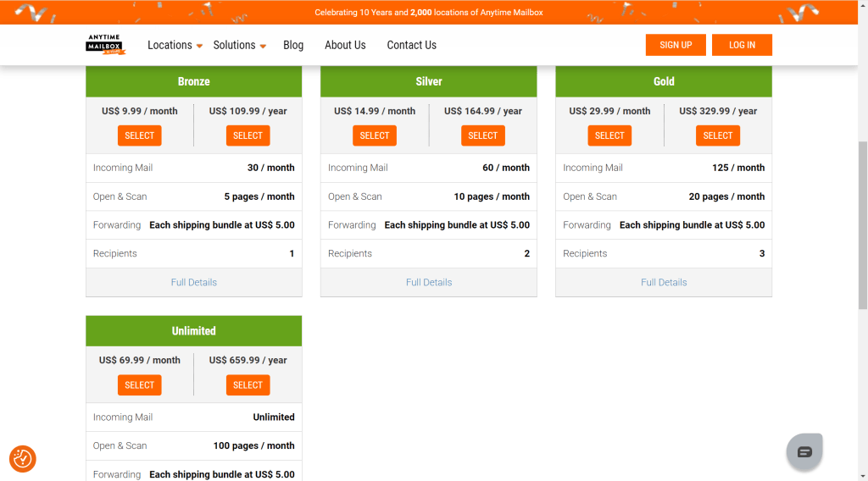Viewport: 868px width, 481px height.
Task: Click the '60 / month' incoming mail value
Action: click(506, 168)
